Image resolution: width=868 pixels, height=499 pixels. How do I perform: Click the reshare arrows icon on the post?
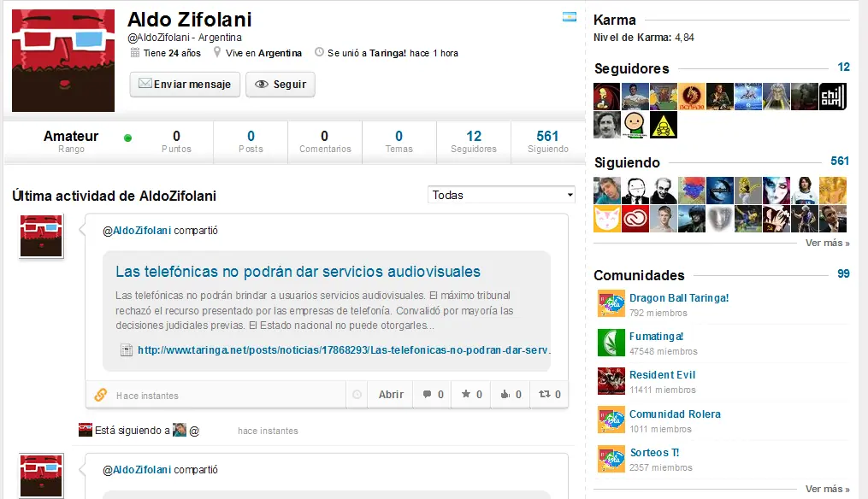click(x=545, y=394)
